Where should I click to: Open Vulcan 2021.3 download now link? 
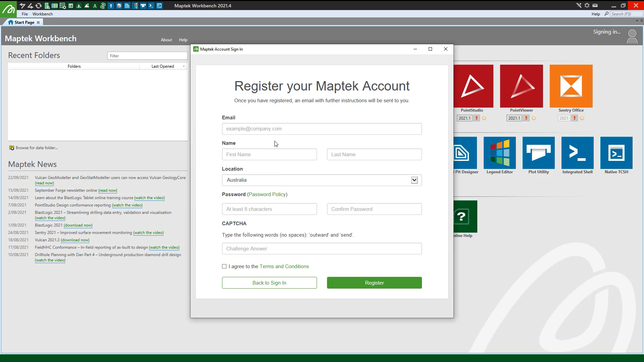pyautogui.click(x=75, y=240)
